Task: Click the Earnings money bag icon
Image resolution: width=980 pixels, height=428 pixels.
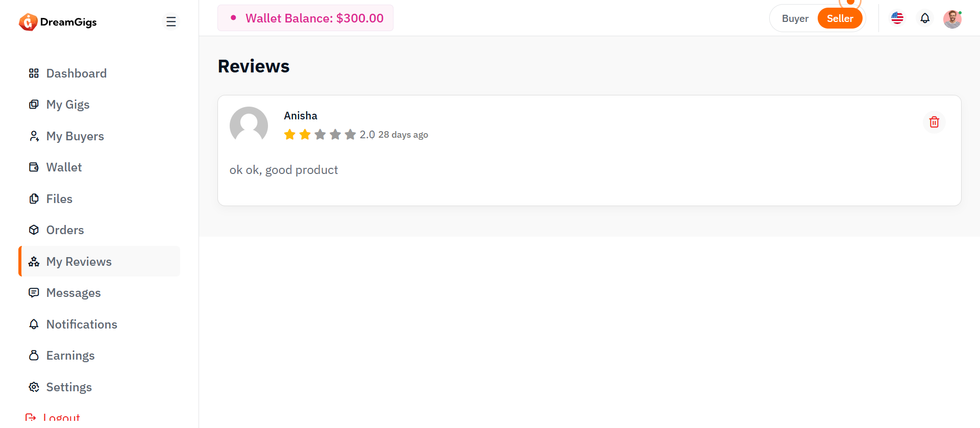Action: 34,356
